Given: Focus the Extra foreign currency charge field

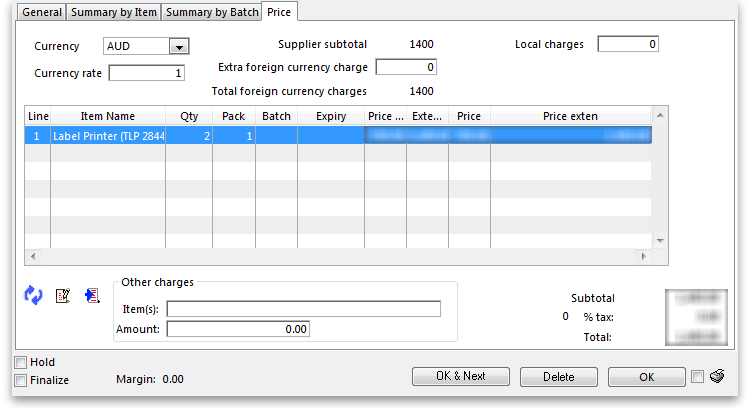Looking at the screenshot, I should [406, 68].
